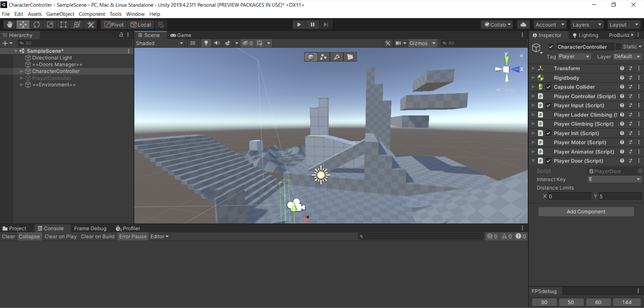Open Layers dropdown in toolbar
The width and height of the screenshot is (644, 308).
click(x=586, y=25)
